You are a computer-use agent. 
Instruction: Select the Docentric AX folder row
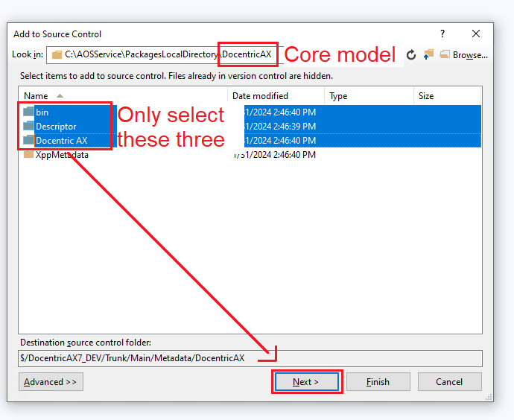pos(251,141)
